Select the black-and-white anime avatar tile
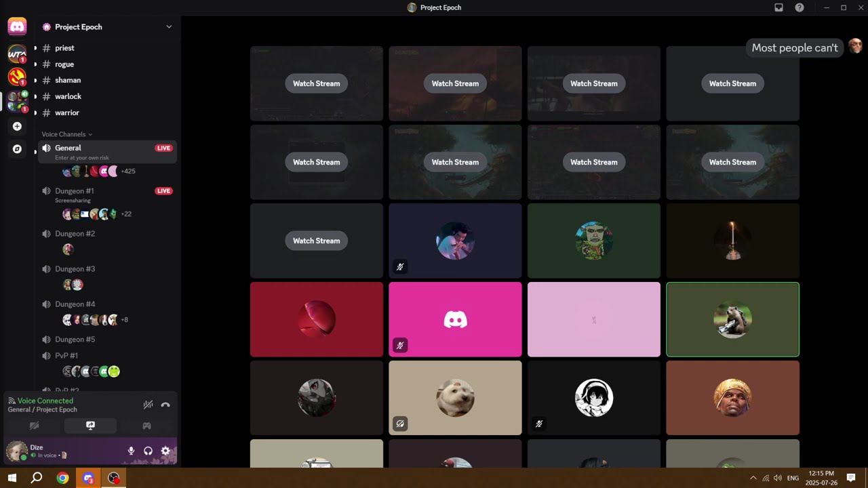 pyautogui.click(x=593, y=398)
